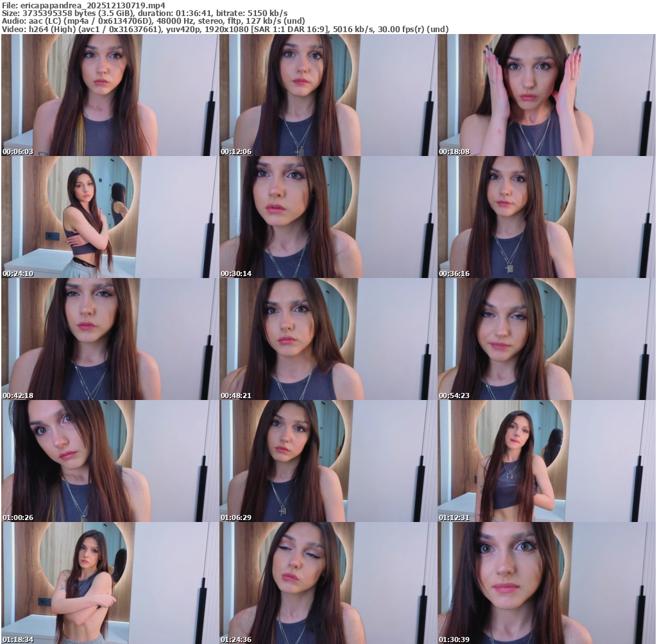657x644 pixels.
Task: Pick the frame labeled 01:18:34
Action: pos(110,583)
